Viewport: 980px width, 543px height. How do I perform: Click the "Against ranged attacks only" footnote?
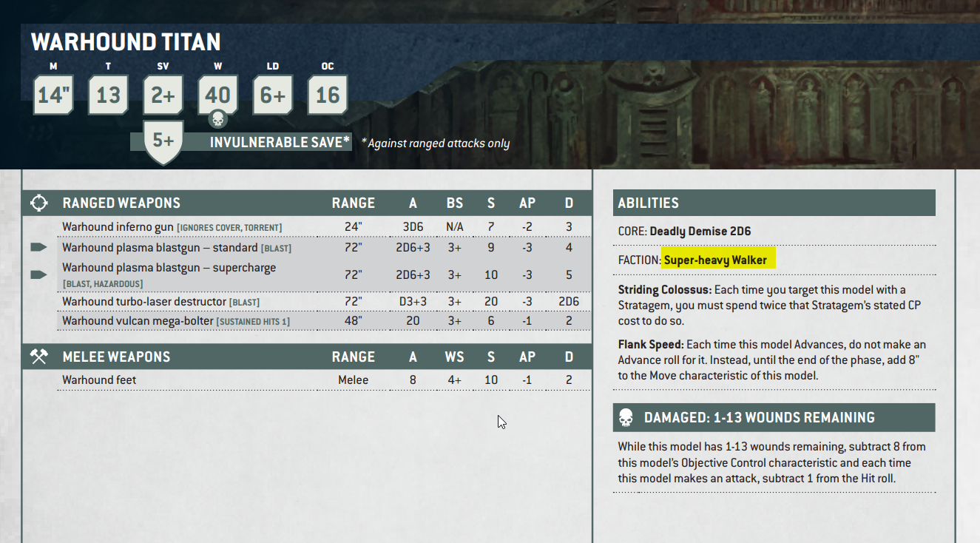tap(436, 144)
